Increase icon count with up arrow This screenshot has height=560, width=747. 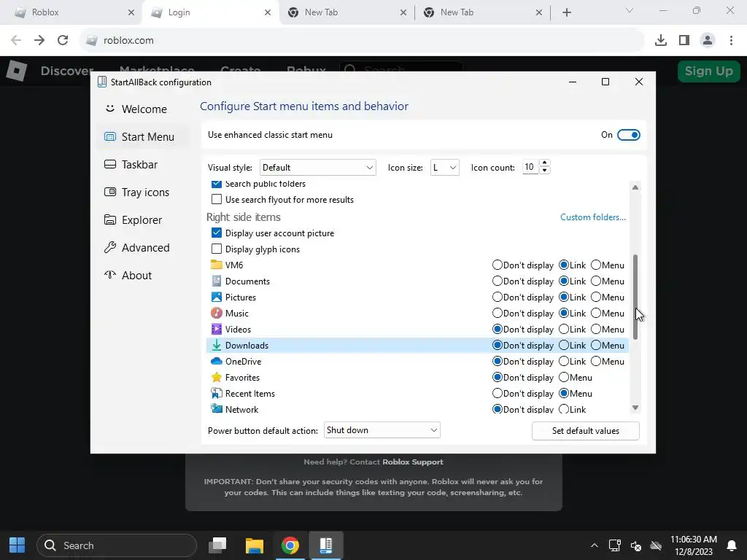(x=544, y=163)
